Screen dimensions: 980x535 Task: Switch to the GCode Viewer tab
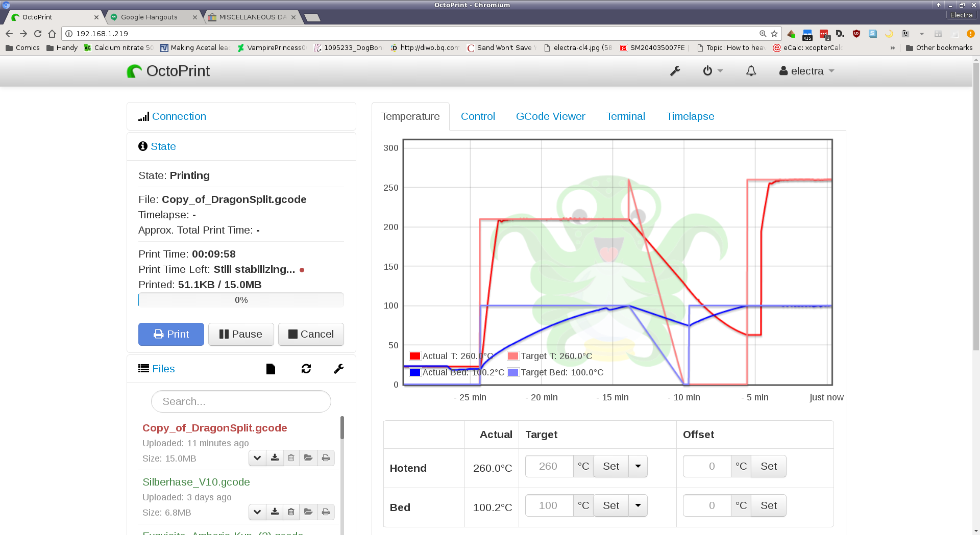click(x=550, y=116)
